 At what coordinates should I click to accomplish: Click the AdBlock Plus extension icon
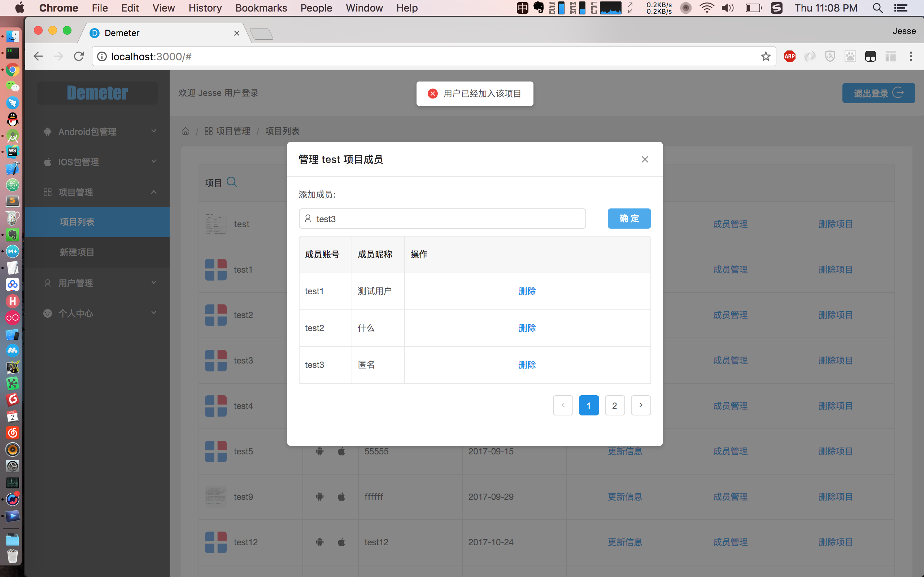(789, 57)
